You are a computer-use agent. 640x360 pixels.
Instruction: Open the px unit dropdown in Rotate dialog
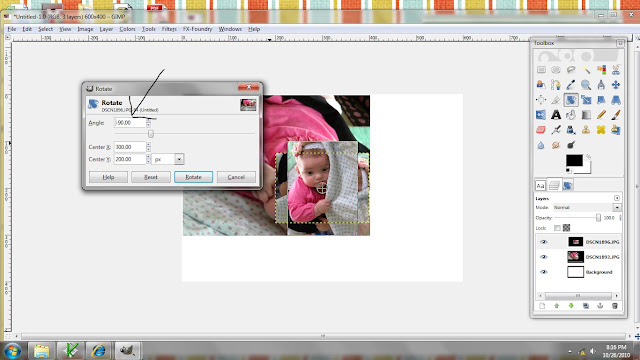pyautogui.click(x=179, y=159)
